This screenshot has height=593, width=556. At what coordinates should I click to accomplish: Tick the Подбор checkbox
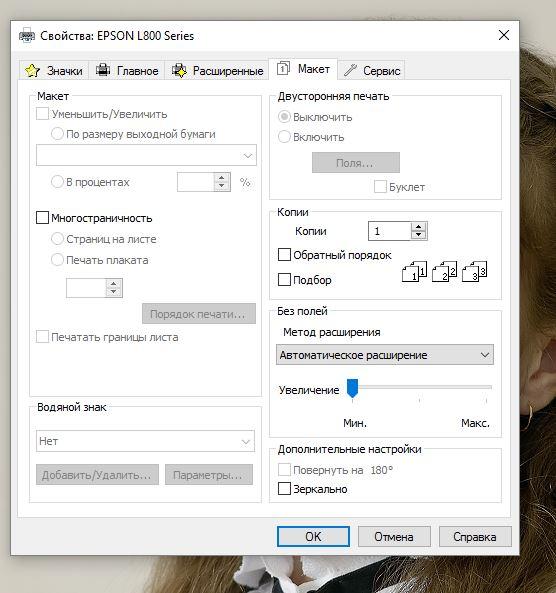point(284,279)
